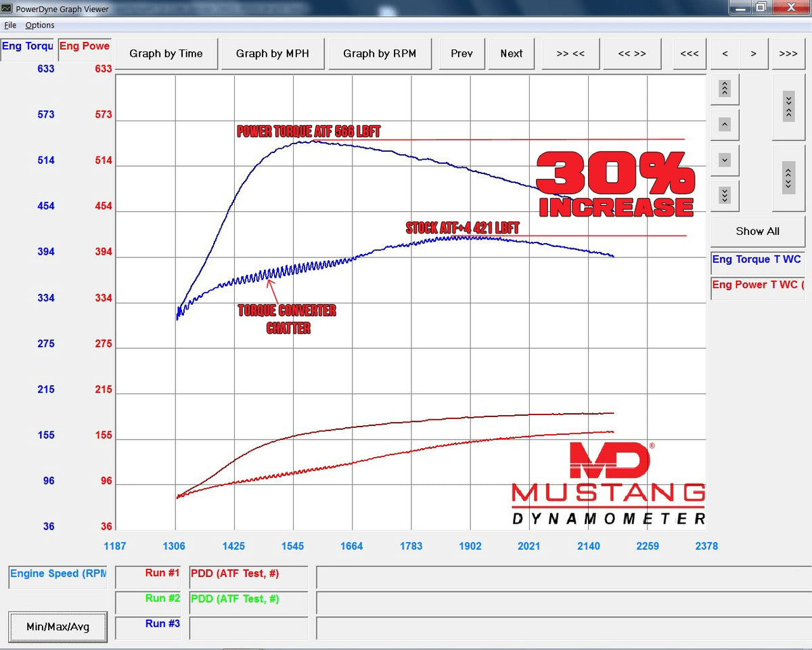812x650 pixels.
Task: Click the single down-chevron scroll button
Action: pyautogui.click(x=725, y=160)
